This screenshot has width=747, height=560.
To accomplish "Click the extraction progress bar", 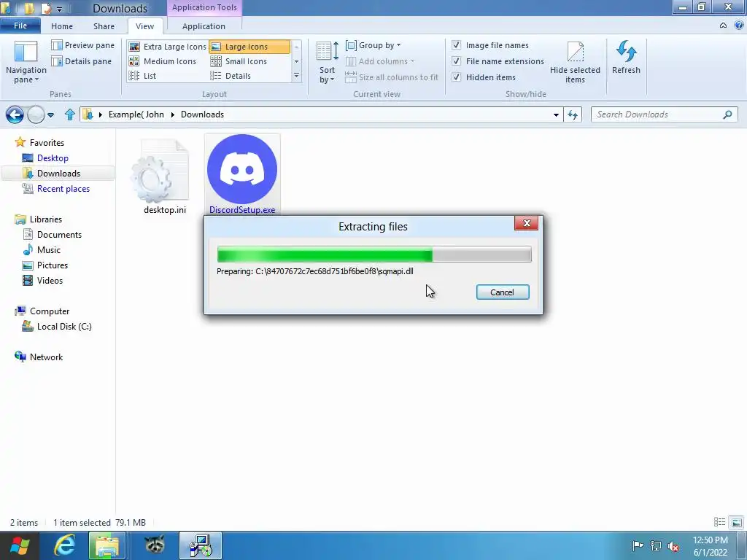I will click(x=374, y=254).
